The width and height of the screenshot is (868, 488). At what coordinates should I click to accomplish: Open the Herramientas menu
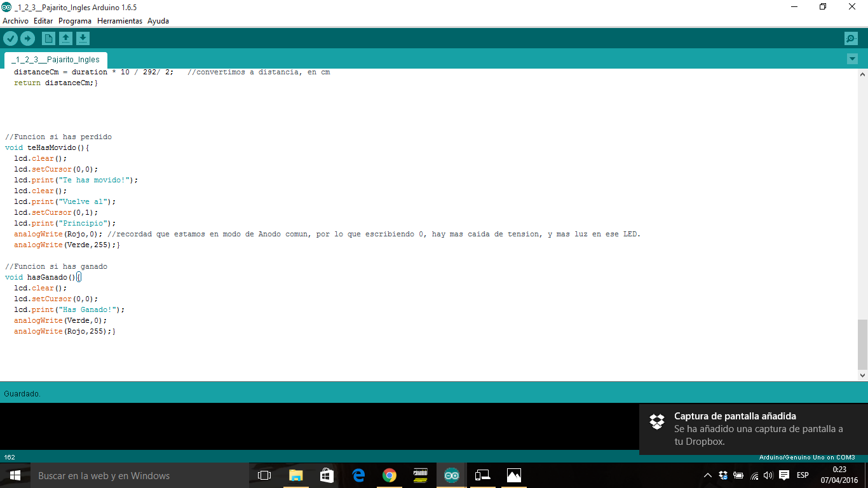click(119, 21)
